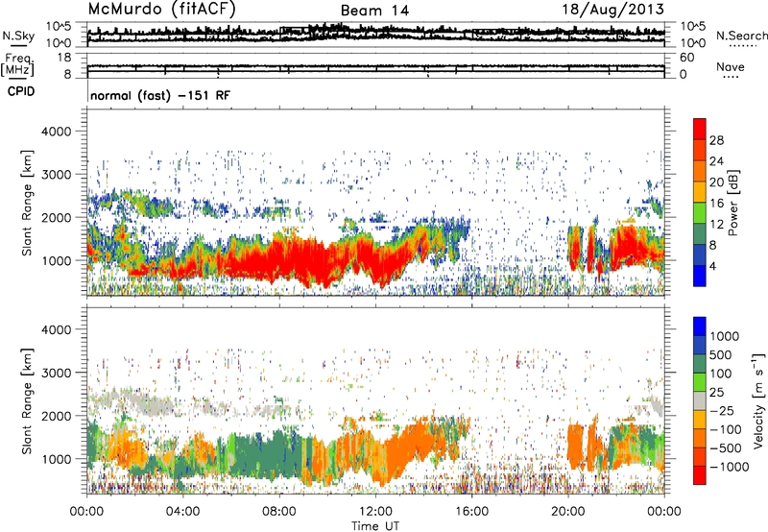
Task: Click the "Nave" legend label
Action: click(731, 66)
